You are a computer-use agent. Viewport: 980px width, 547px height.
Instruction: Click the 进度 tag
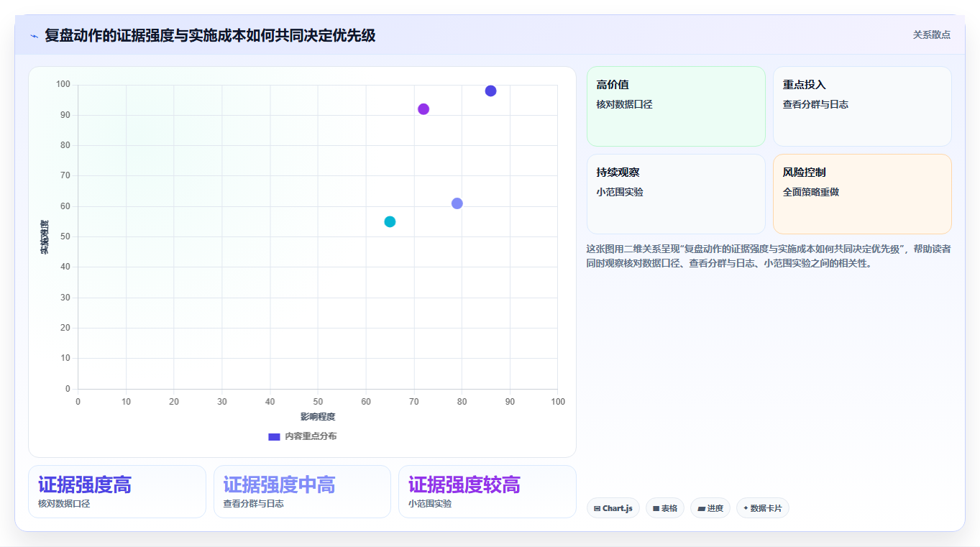coord(710,508)
